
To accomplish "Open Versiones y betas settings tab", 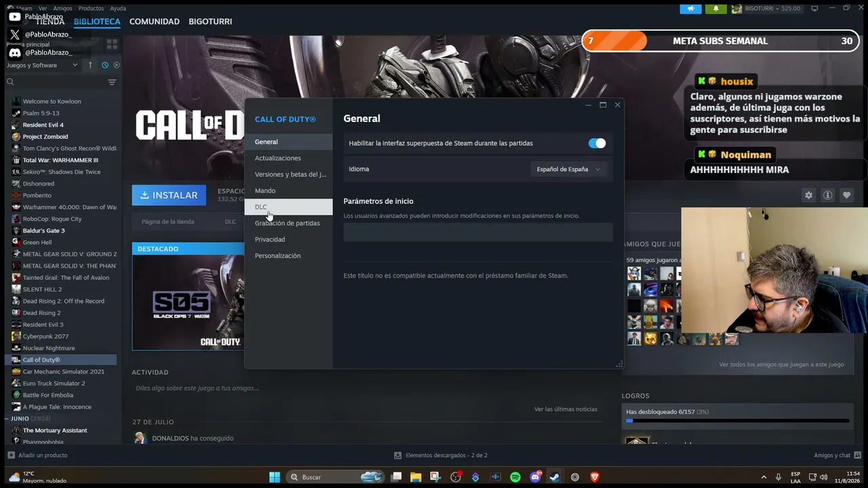I will point(288,174).
